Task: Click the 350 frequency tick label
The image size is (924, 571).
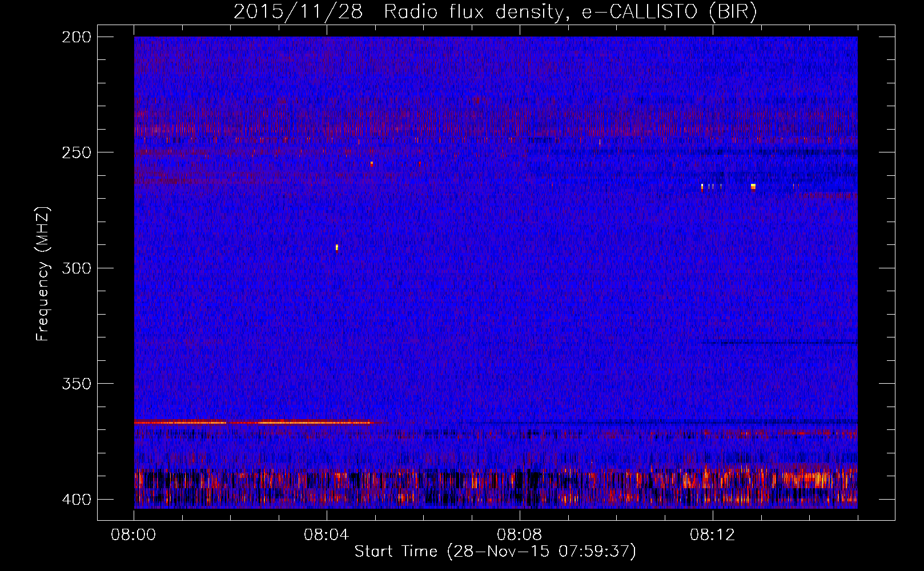Action: coord(77,384)
